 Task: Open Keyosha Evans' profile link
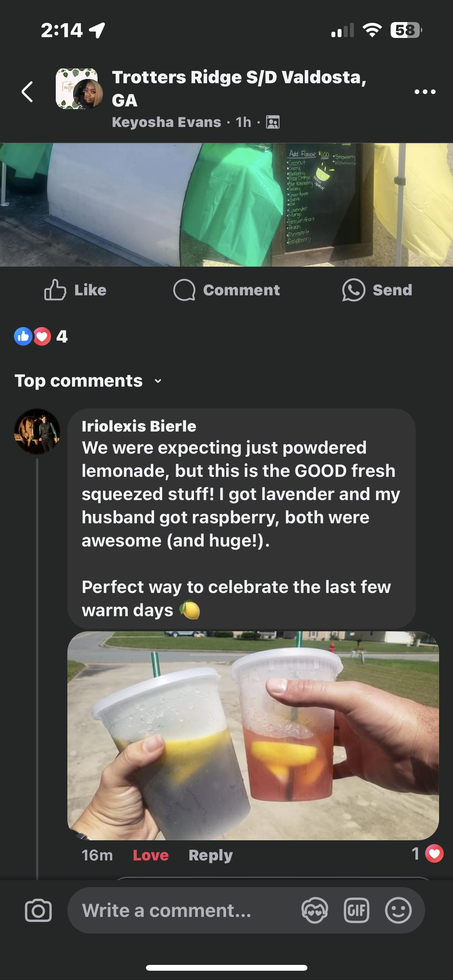[166, 122]
